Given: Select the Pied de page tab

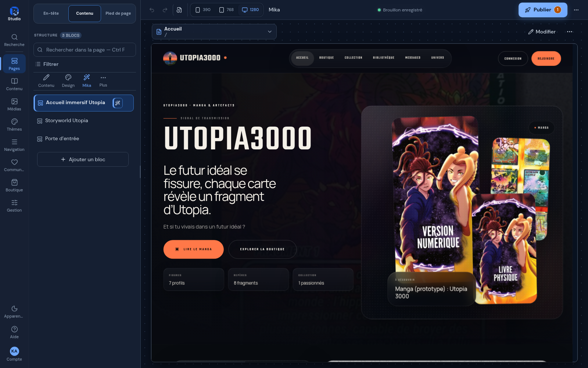Looking at the screenshot, I should tap(118, 13).
